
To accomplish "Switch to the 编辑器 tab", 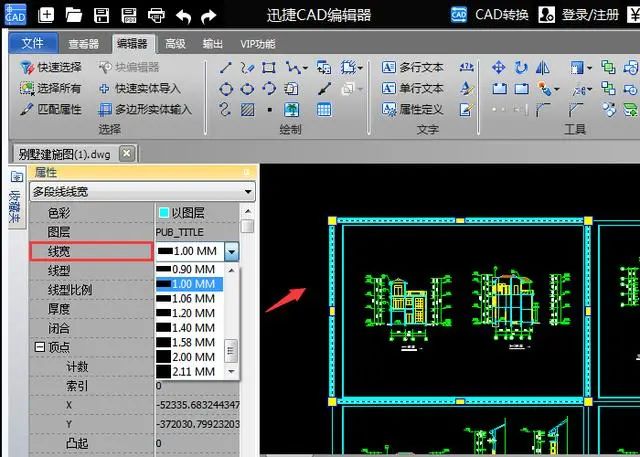I will (132, 44).
